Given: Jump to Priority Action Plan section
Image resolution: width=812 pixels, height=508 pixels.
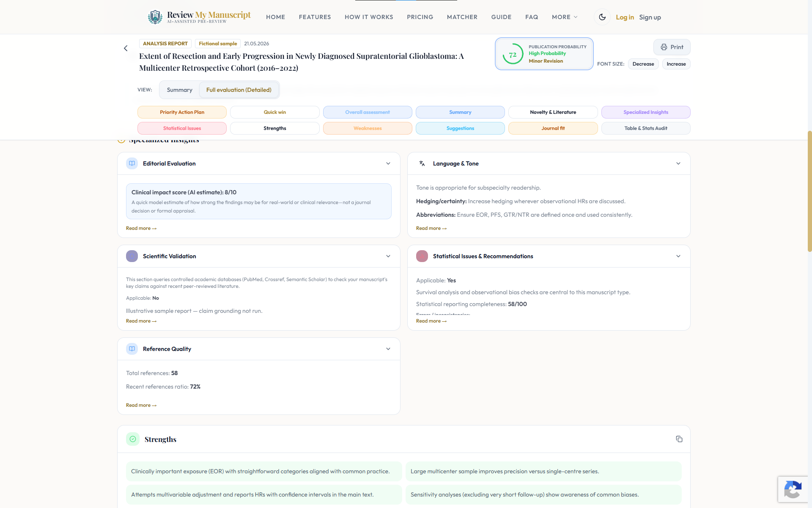Looking at the screenshot, I should [x=182, y=112].
